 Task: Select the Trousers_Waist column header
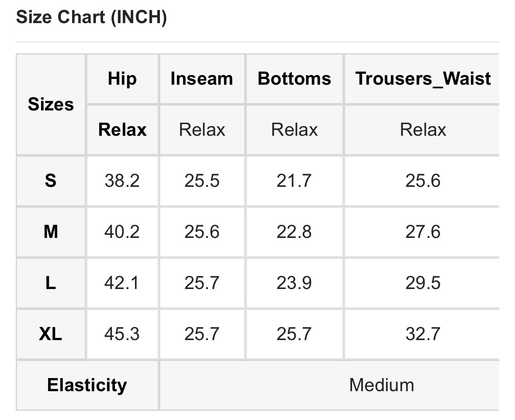[x=423, y=79]
